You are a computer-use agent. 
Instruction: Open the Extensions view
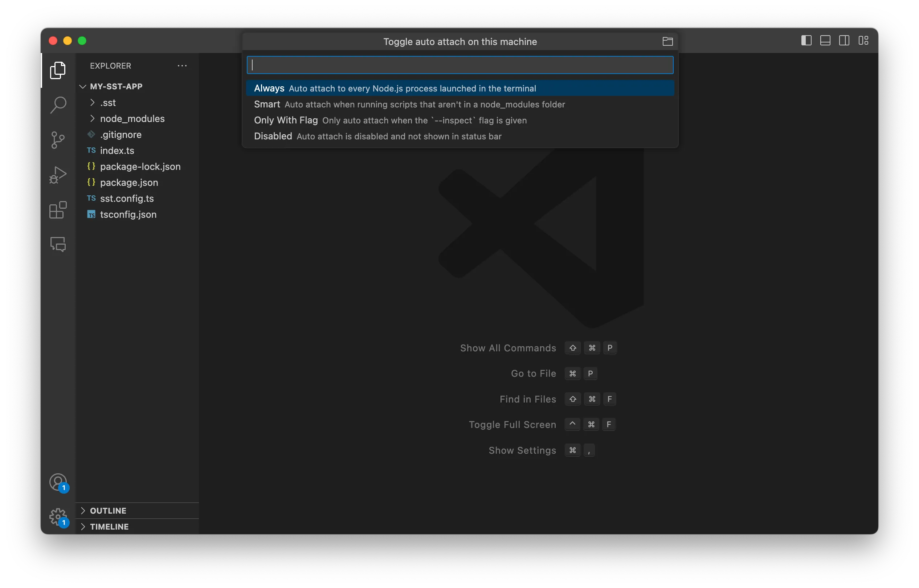pos(58,210)
